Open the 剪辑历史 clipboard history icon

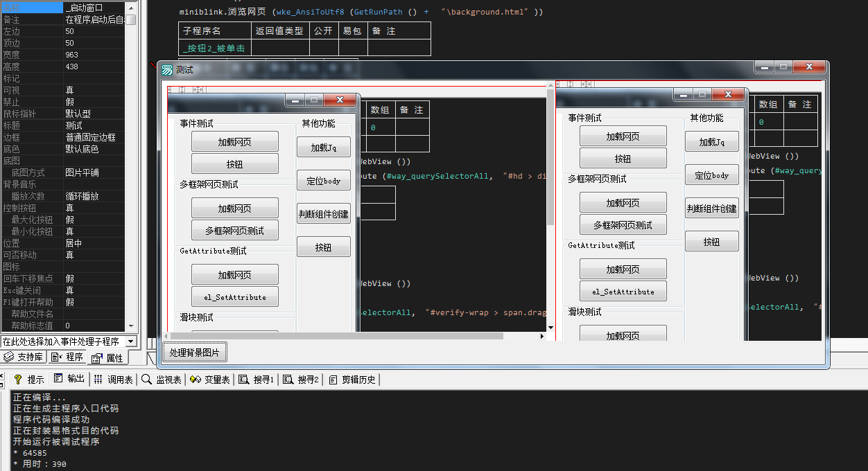click(333, 380)
